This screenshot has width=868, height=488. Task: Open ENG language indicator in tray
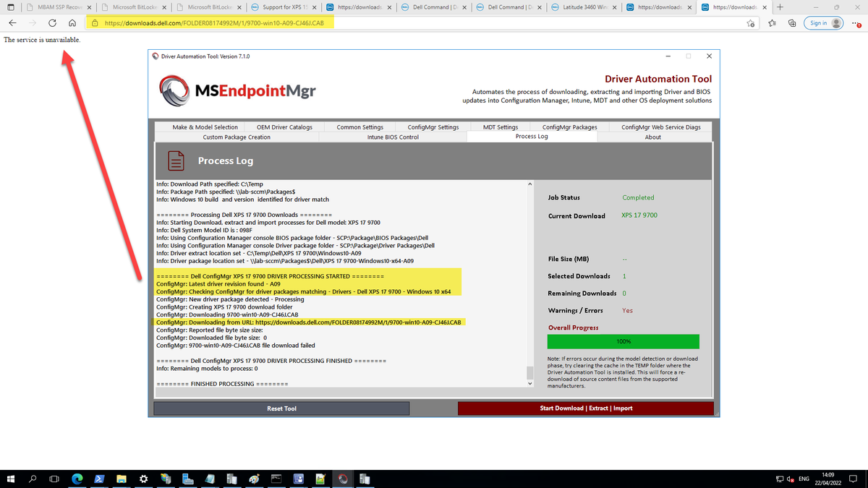804,479
